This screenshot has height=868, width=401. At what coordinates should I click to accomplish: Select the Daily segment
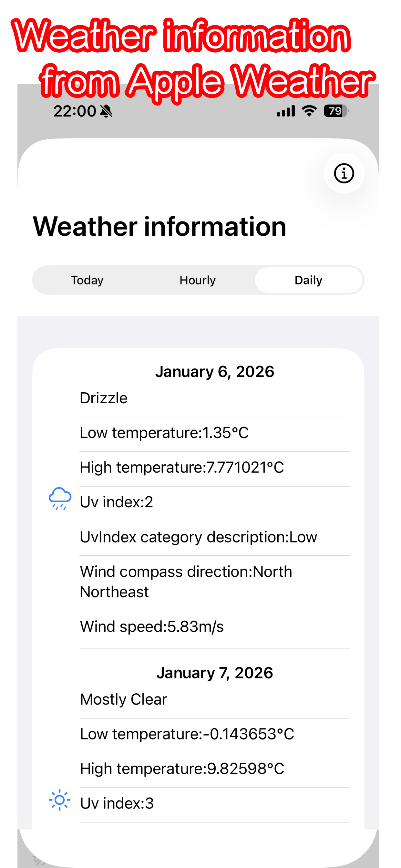click(308, 280)
